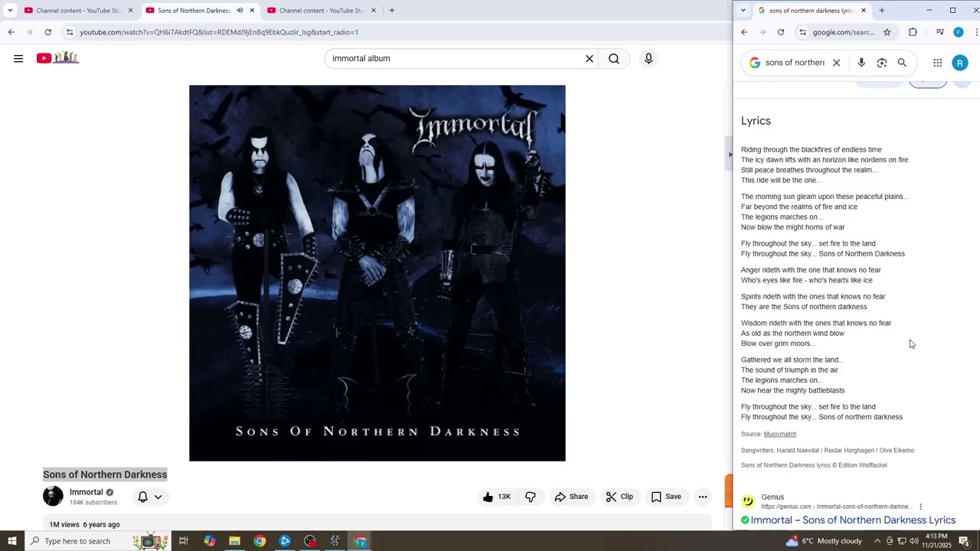The width and height of the screenshot is (980, 551).
Task: Open 'Immortal – Sons of Northern Darkness Lyrics' Genius result
Action: [x=853, y=520]
